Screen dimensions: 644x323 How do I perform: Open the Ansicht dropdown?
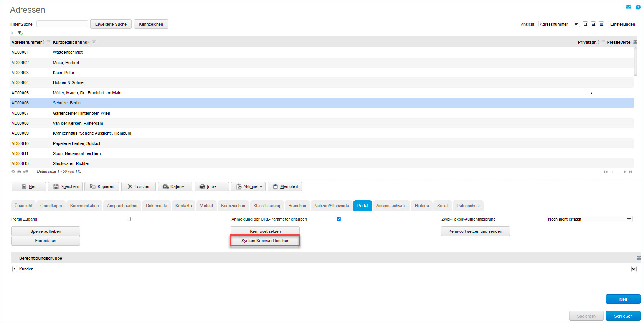click(x=559, y=24)
